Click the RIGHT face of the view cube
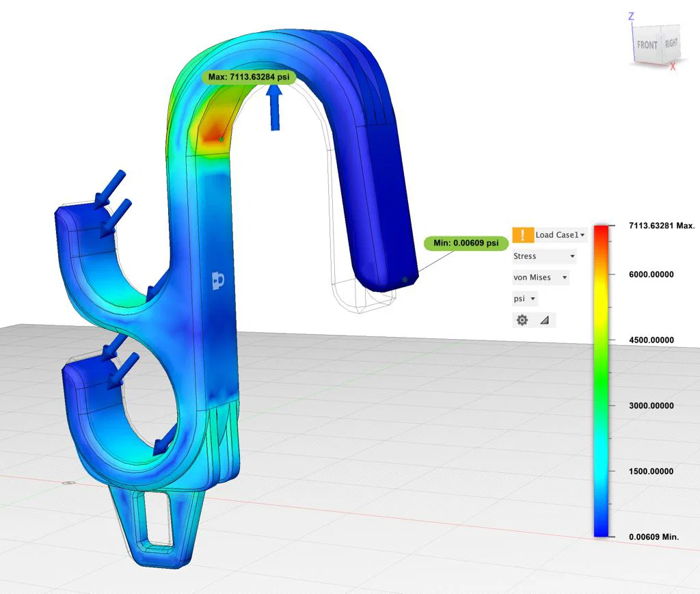Viewport: 700px width, 594px height. click(x=671, y=43)
